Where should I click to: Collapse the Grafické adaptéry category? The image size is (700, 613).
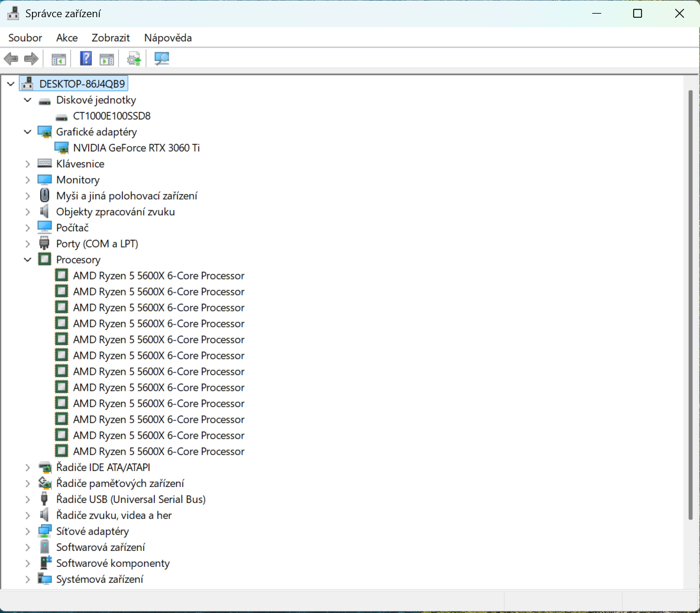(x=28, y=132)
